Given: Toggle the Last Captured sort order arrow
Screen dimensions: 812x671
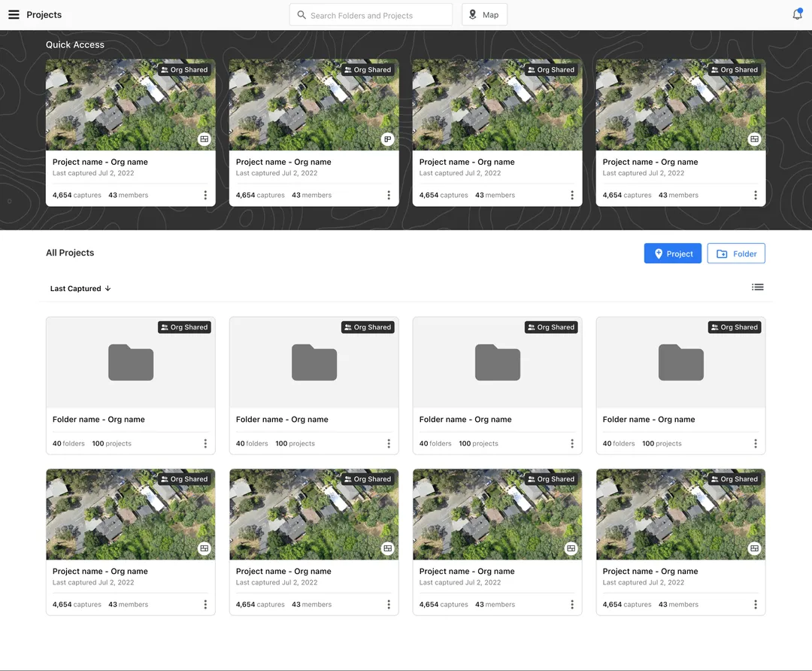Looking at the screenshot, I should point(108,288).
